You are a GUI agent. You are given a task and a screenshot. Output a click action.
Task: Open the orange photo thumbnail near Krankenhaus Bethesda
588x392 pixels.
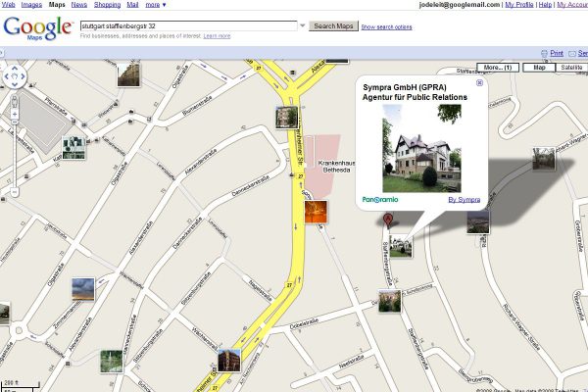[x=316, y=212]
